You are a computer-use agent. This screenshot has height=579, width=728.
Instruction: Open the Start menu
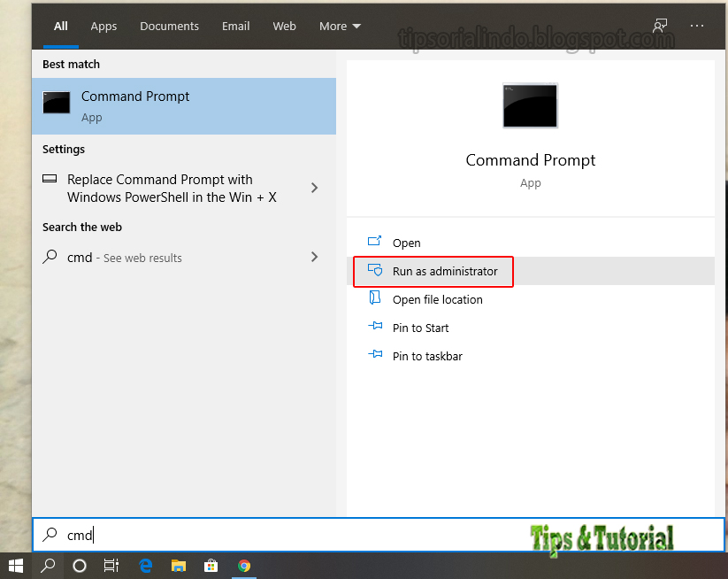16,566
